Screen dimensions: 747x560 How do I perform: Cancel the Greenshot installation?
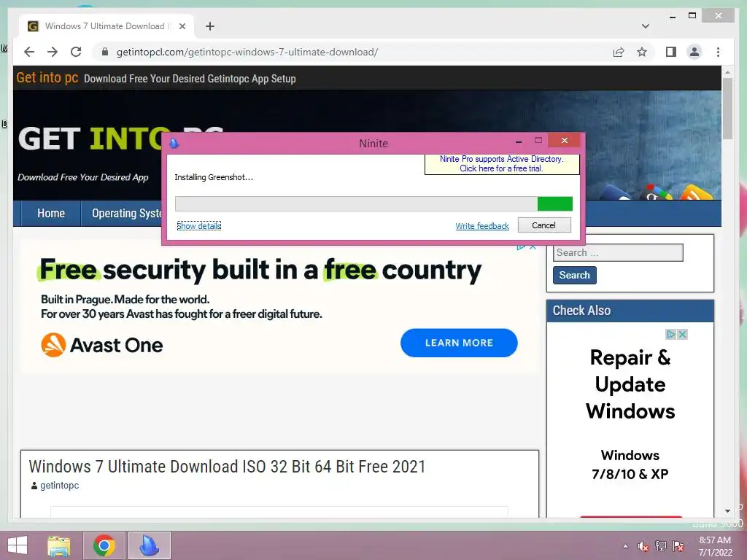(544, 225)
